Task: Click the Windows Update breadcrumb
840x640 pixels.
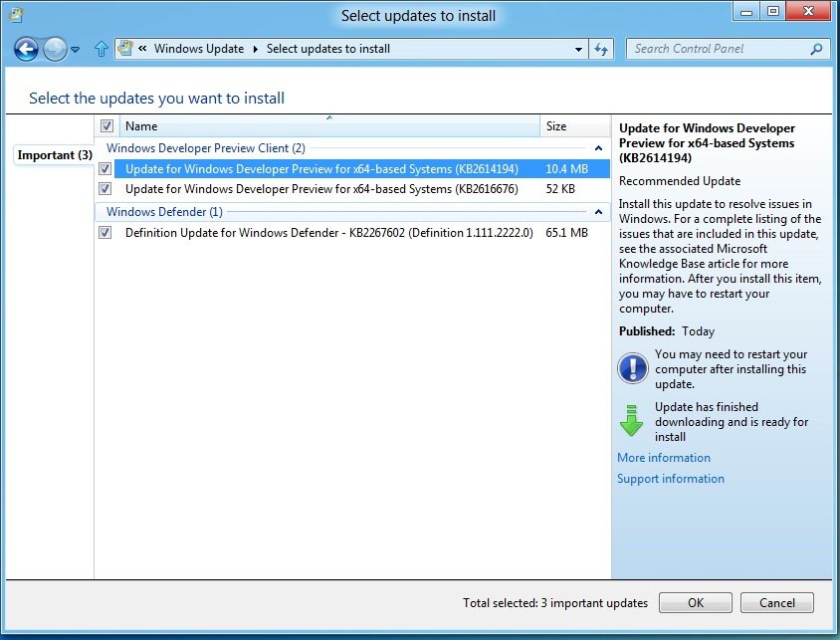Action: click(199, 49)
